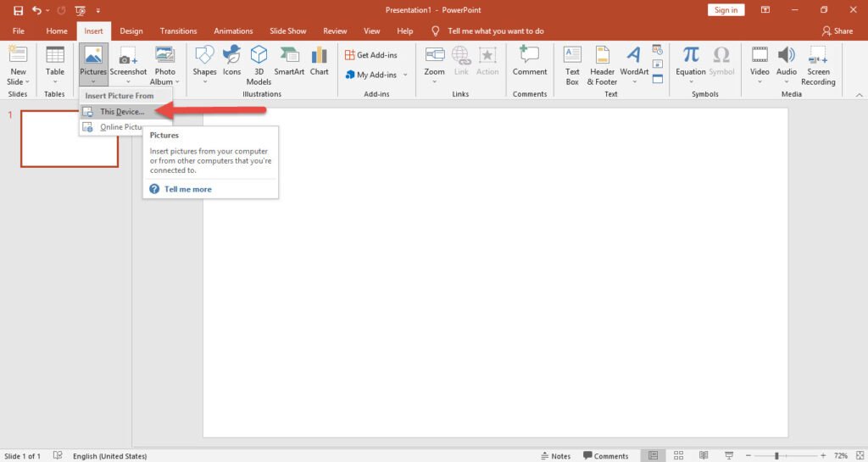The height and width of the screenshot is (462, 868).
Task: Click the Tell me more link
Action: point(187,189)
